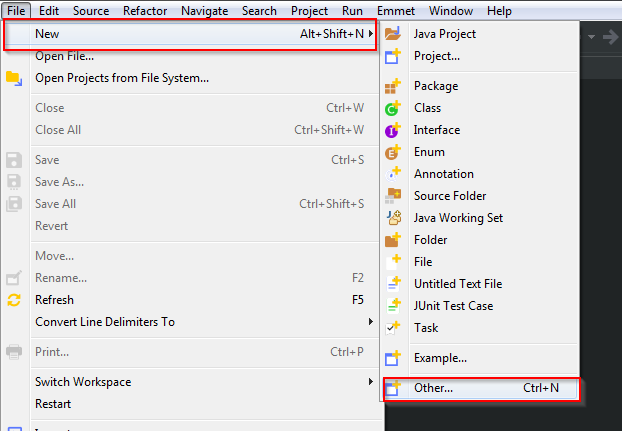Viewport: 622px width, 431px height.
Task: Choose Open Projects from File System...
Action: [x=122, y=78]
